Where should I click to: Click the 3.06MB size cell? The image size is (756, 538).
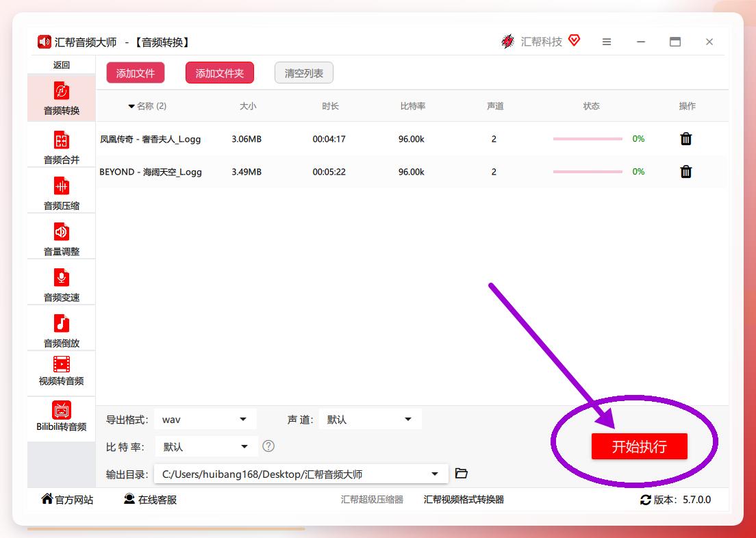click(x=247, y=140)
